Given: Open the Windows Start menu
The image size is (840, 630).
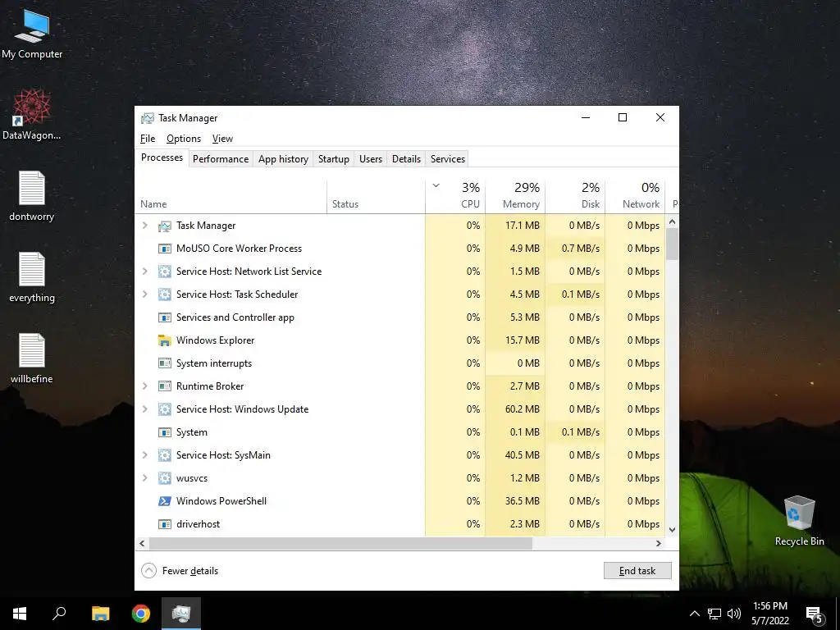Looking at the screenshot, I should click(20, 614).
